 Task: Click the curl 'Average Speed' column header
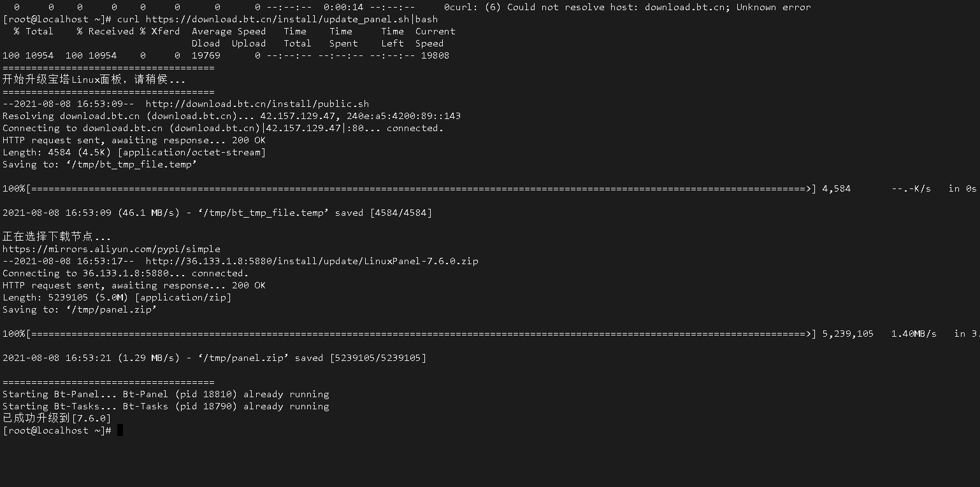pyautogui.click(x=229, y=31)
